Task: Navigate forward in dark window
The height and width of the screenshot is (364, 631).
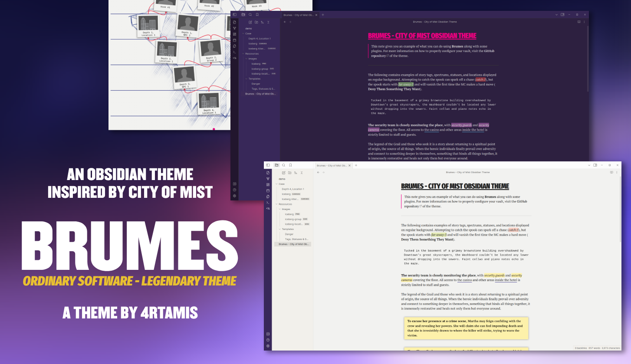Action: click(290, 22)
